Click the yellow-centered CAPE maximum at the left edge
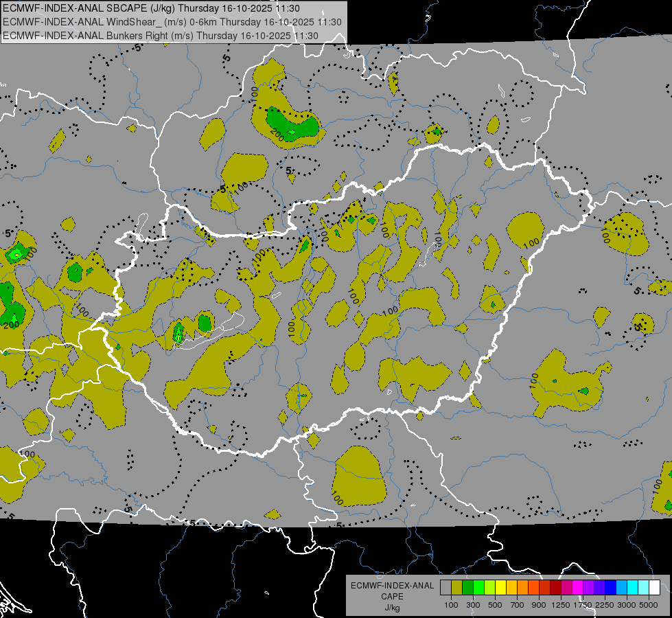The height and width of the screenshot is (618, 672). click(15, 254)
